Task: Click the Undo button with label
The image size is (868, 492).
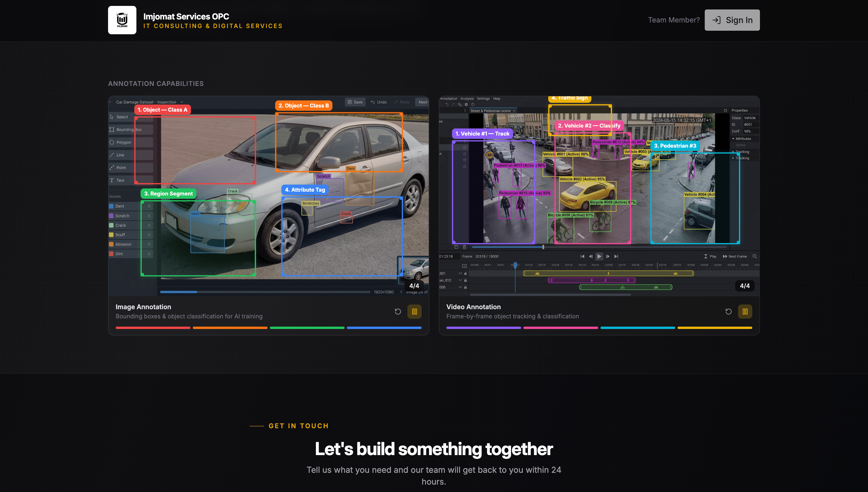Action: point(378,102)
